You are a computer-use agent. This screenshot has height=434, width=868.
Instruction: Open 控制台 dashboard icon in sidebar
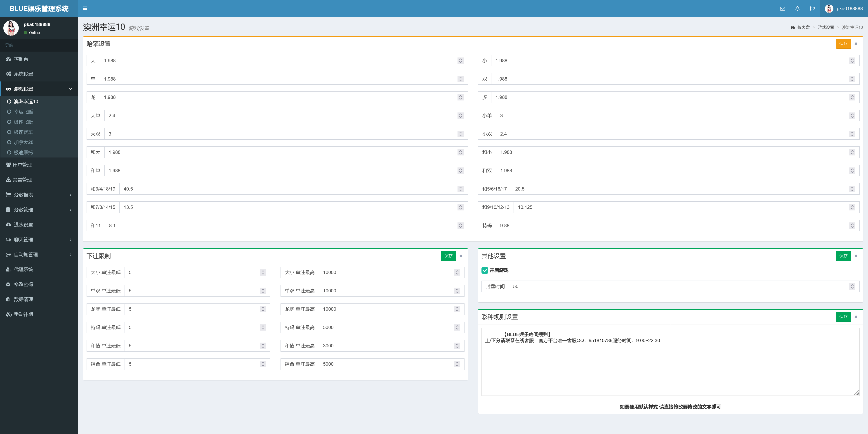coord(8,59)
